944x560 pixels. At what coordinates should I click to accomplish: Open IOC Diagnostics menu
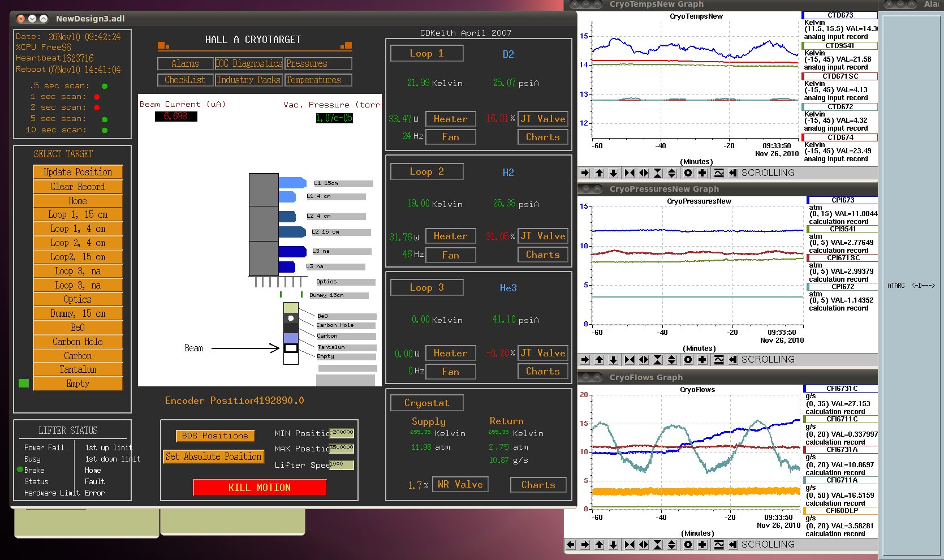[249, 63]
